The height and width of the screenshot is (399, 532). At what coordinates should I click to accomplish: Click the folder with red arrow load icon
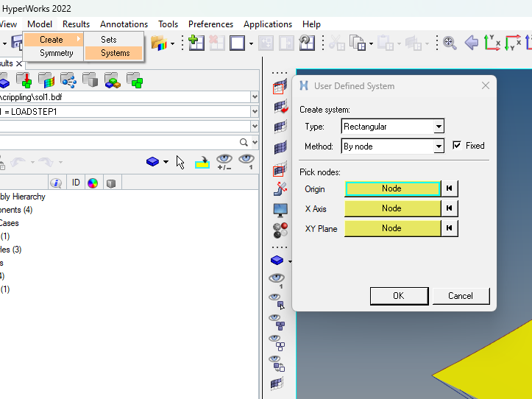coord(24,80)
